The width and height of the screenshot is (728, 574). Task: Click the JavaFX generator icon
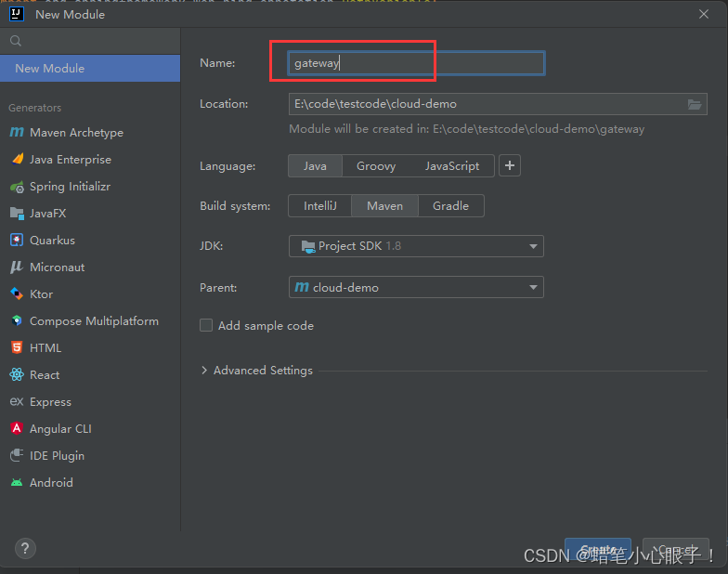(17, 214)
